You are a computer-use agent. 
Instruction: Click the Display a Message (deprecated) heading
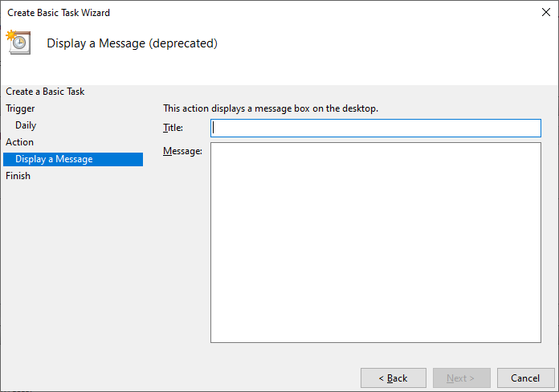[x=132, y=43]
